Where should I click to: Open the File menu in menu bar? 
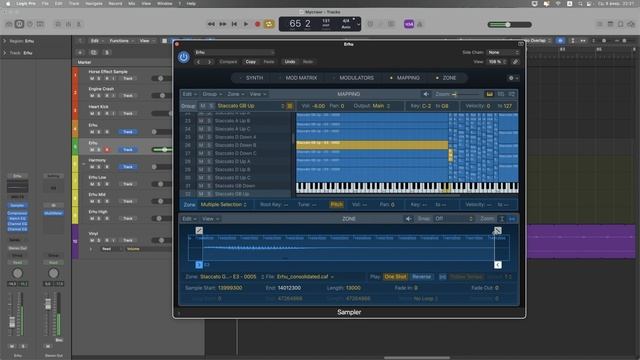[45, 3]
